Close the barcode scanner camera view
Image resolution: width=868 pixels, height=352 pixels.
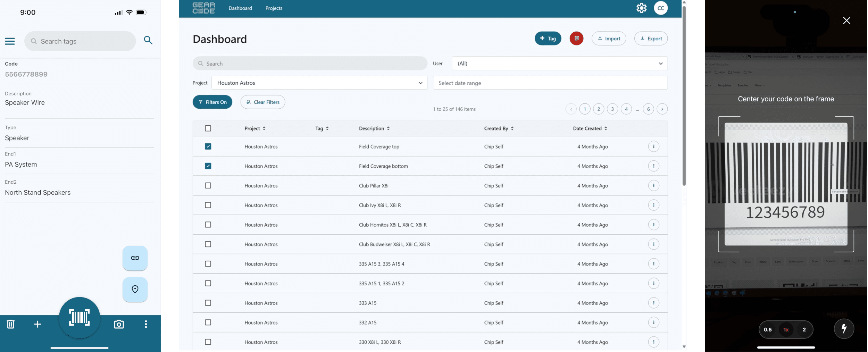click(846, 20)
